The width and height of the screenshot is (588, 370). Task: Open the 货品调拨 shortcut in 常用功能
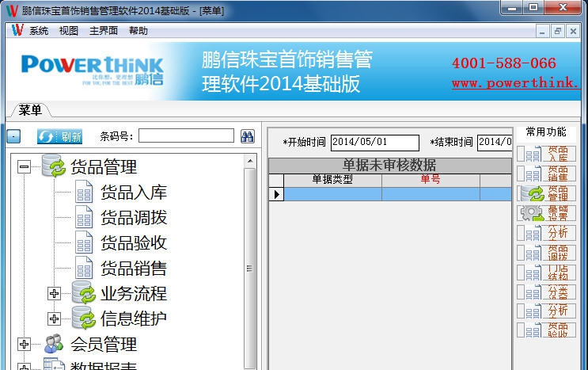546,253
